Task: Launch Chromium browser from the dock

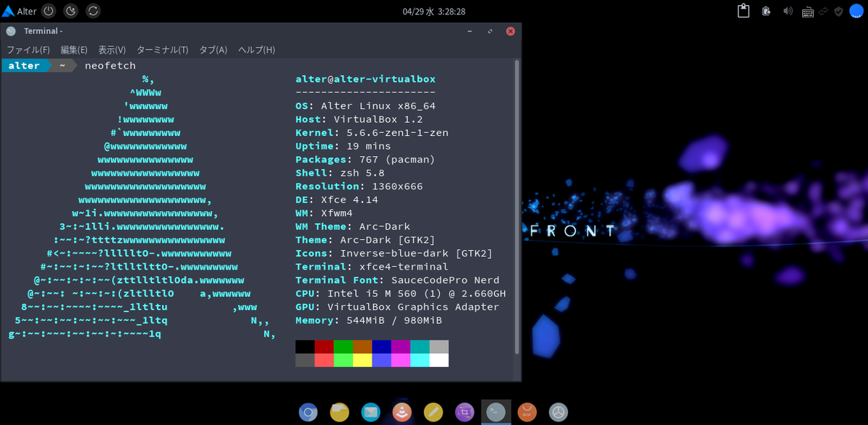Action: pyautogui.click(x=308, y=412)
